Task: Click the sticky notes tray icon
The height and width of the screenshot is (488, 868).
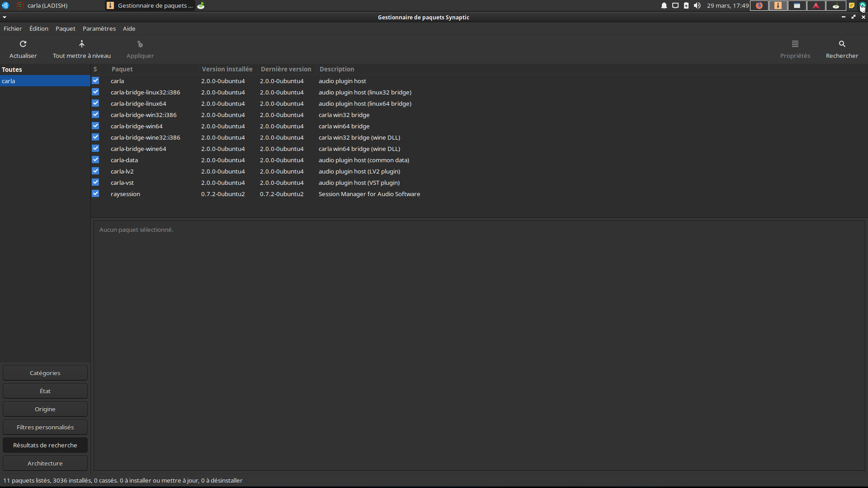Action: coord(851,5)
